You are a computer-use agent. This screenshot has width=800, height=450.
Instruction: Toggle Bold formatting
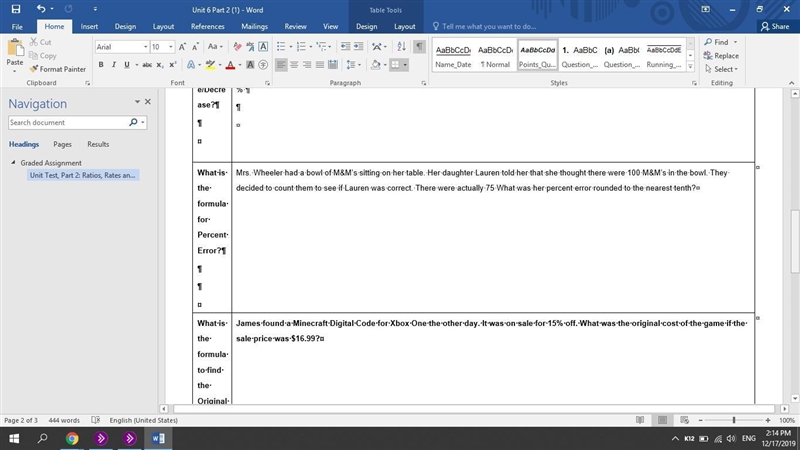pos(101,65)
